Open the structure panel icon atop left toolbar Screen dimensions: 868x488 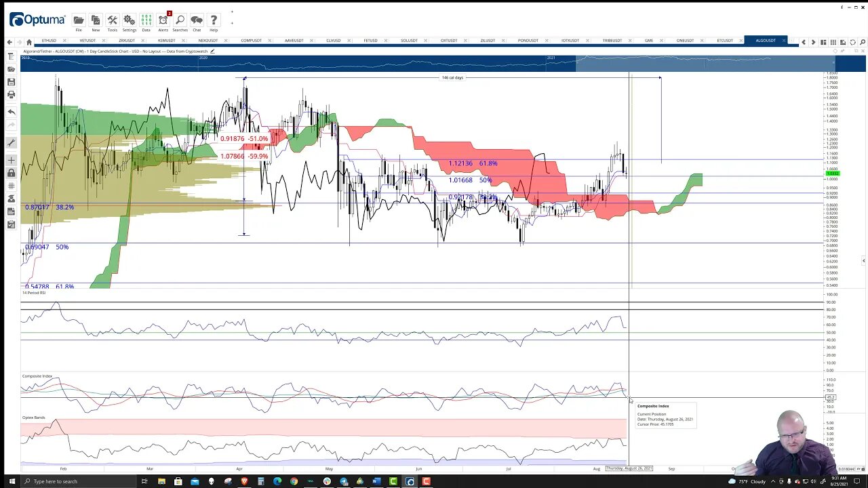tap(11, 57)
